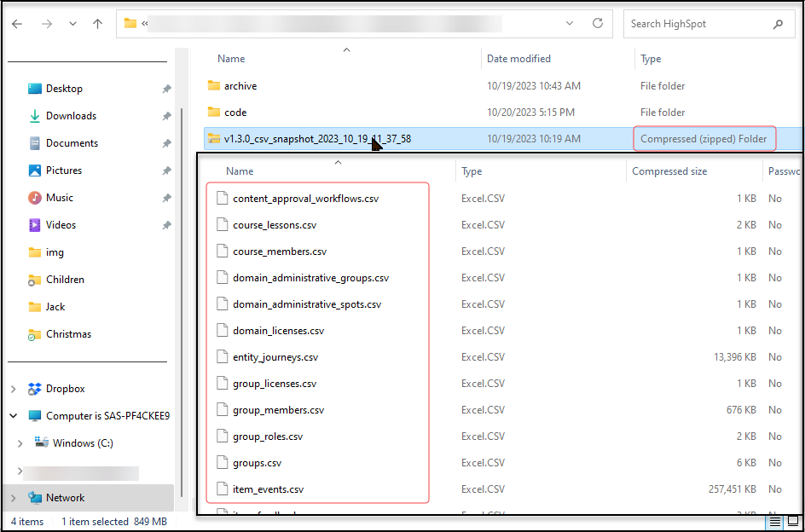This screenshot has height=532, width=805.
Task: Click 10/20/2023 5:15 PM date cell
Action: pyautogui.click(x=530, y=112)
